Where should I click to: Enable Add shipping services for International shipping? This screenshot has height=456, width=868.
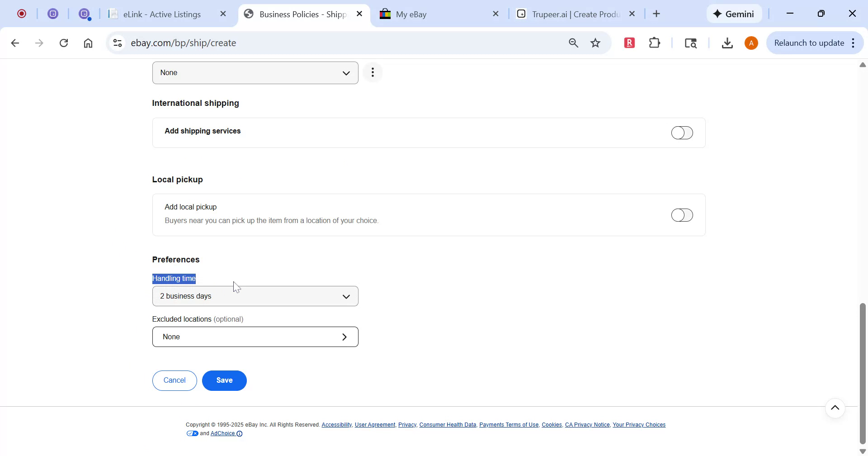[682, 133]
